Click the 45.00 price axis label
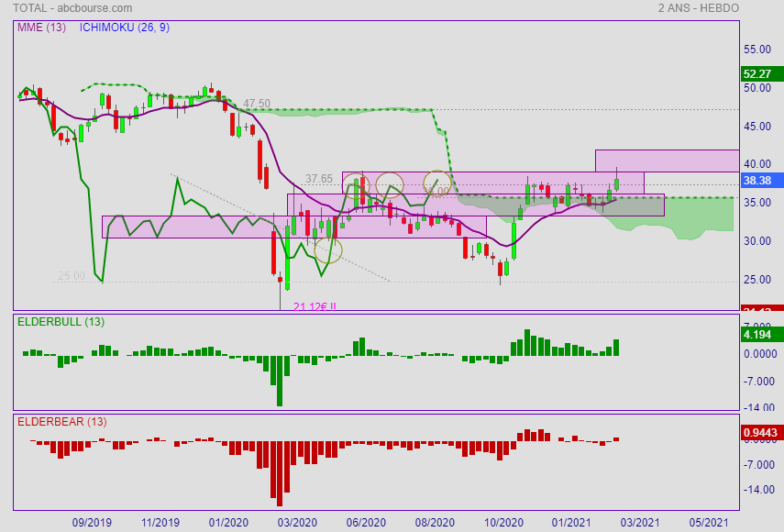This screenshot has height=532, width=784. 757,127
